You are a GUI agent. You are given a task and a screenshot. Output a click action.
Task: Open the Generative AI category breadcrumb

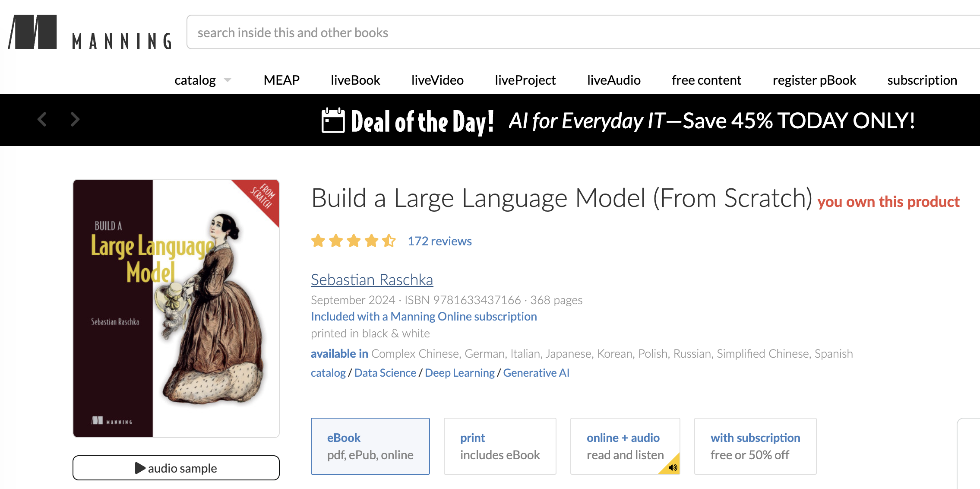click(536, 373)
